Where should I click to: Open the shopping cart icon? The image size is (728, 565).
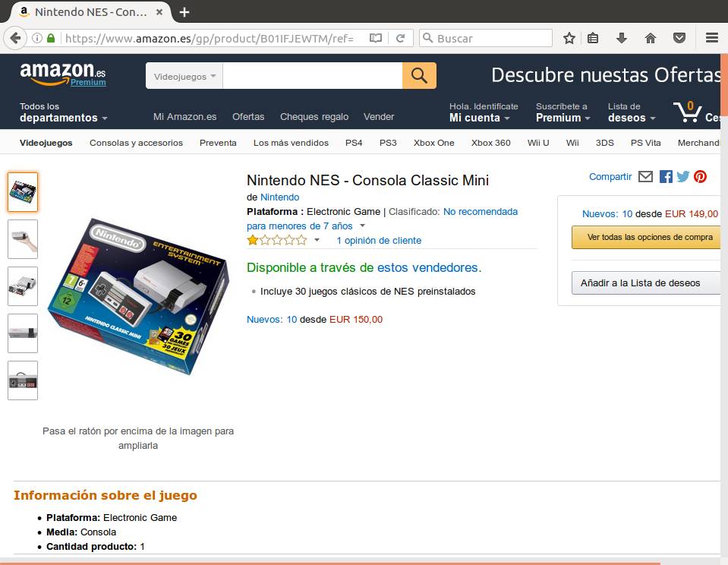click(x=688, y=112)
